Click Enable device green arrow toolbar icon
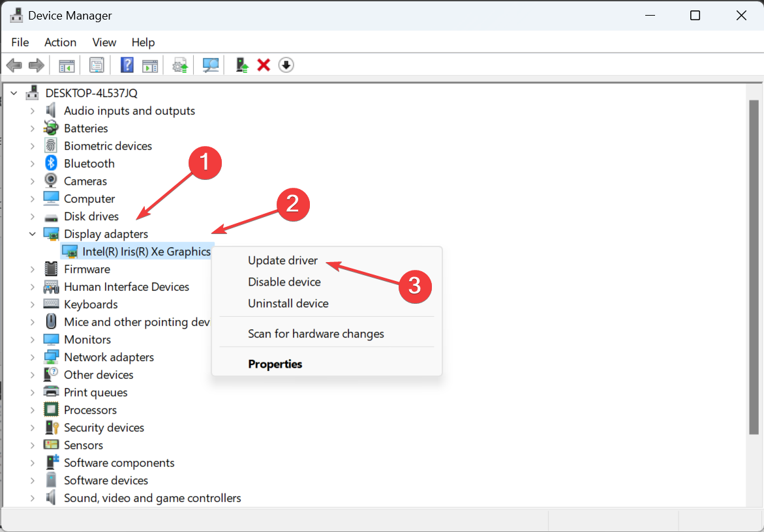The width and height of the screenshot is (764, 532). 241,65
